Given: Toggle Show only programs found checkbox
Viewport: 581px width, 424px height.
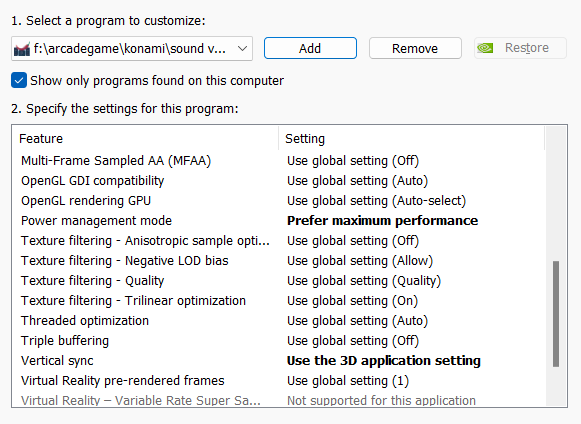Looking at the screenshot, I should click(x=19, y=80).
